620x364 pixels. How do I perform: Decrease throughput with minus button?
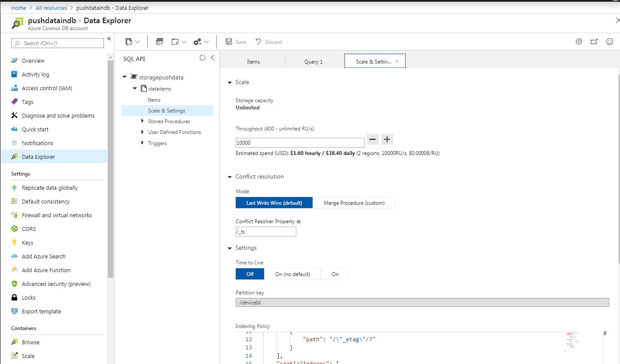(373, 139)
